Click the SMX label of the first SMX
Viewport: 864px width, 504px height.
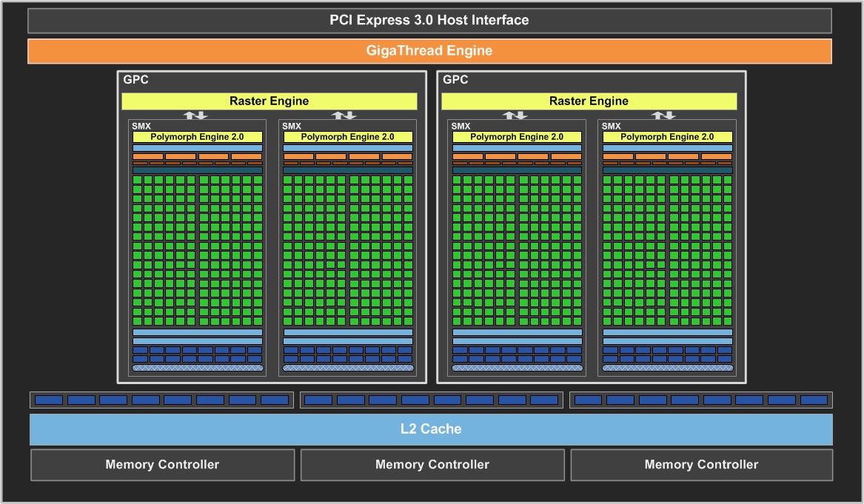pos(141,126)
